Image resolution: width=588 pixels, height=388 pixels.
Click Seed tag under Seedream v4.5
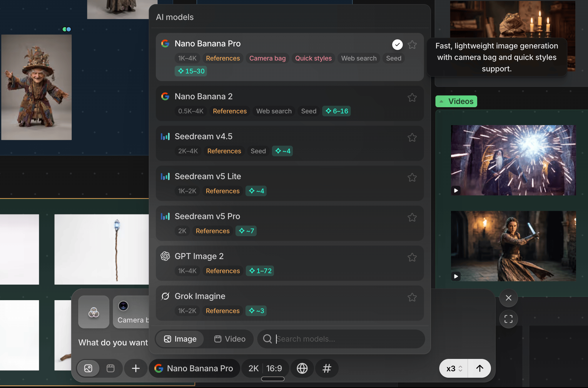258,151
